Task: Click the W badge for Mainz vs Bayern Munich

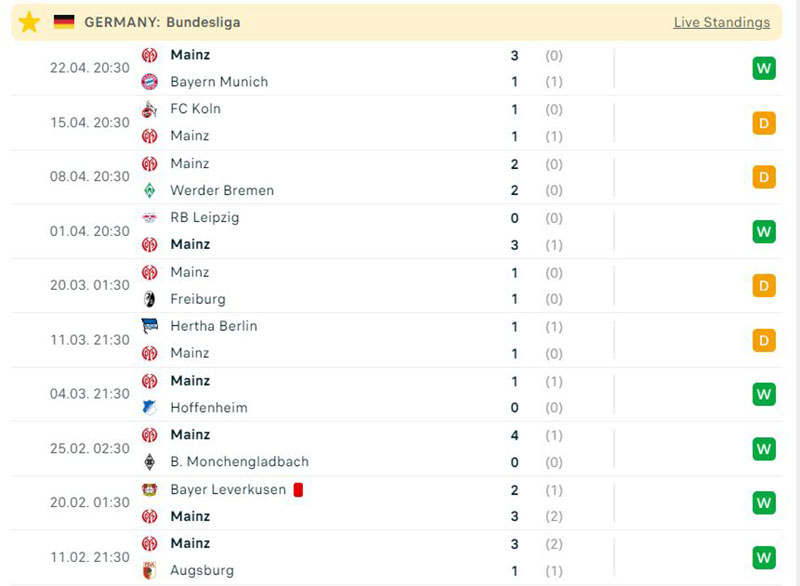Action: 764,68
